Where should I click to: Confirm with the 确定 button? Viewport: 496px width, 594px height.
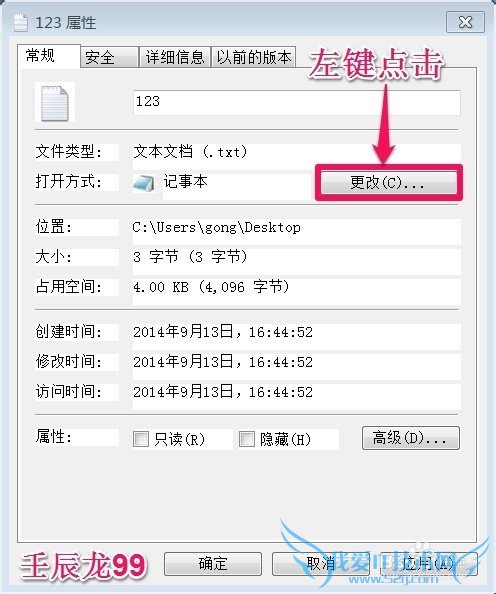[x=213, y=564]
